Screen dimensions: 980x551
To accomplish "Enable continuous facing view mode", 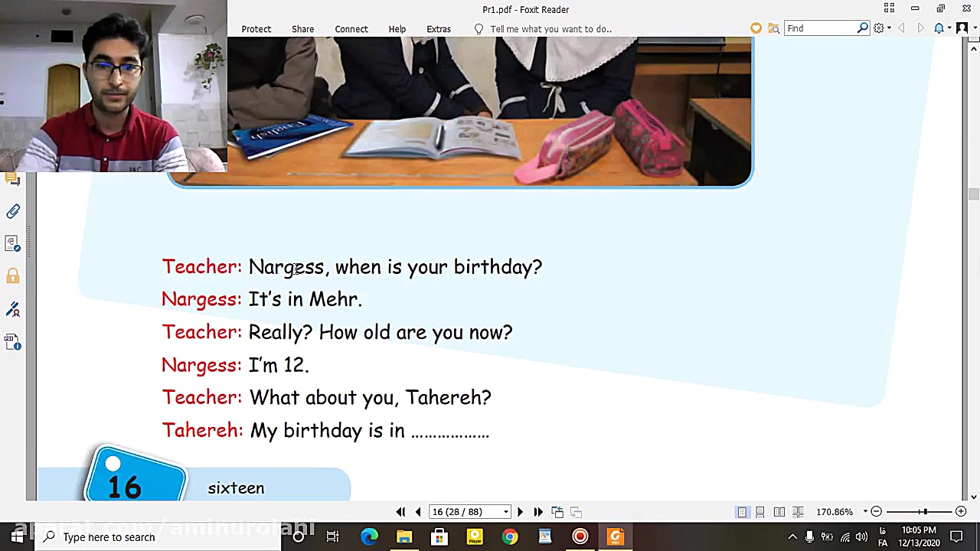I will (798, 512).
